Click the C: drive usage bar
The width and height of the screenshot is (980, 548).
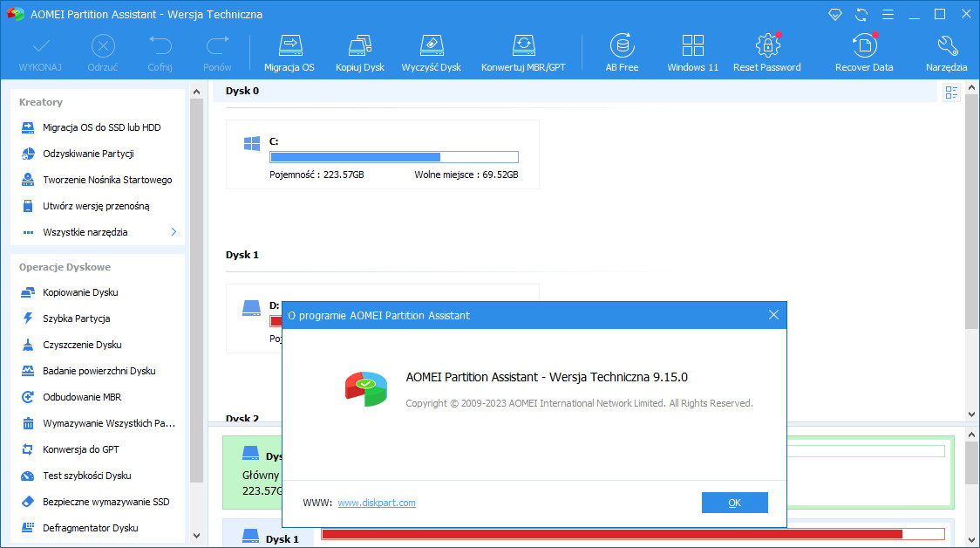point(394,157)
